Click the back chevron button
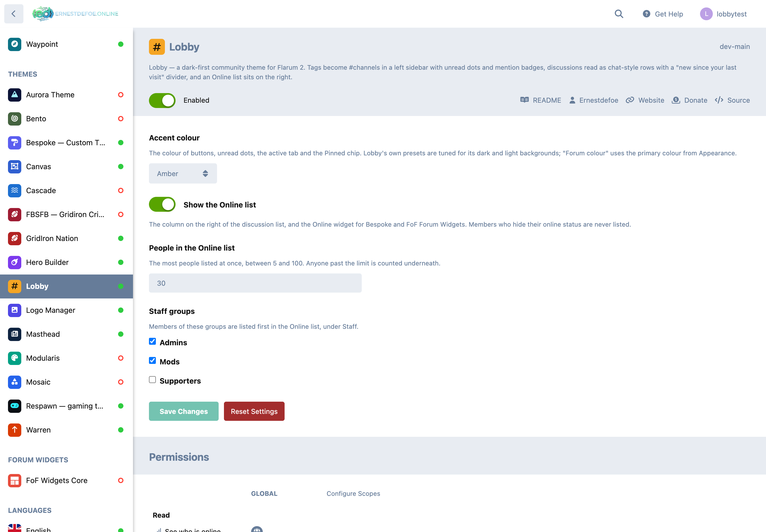The width and height of the screenshot is (766, 532). (14, 14)
